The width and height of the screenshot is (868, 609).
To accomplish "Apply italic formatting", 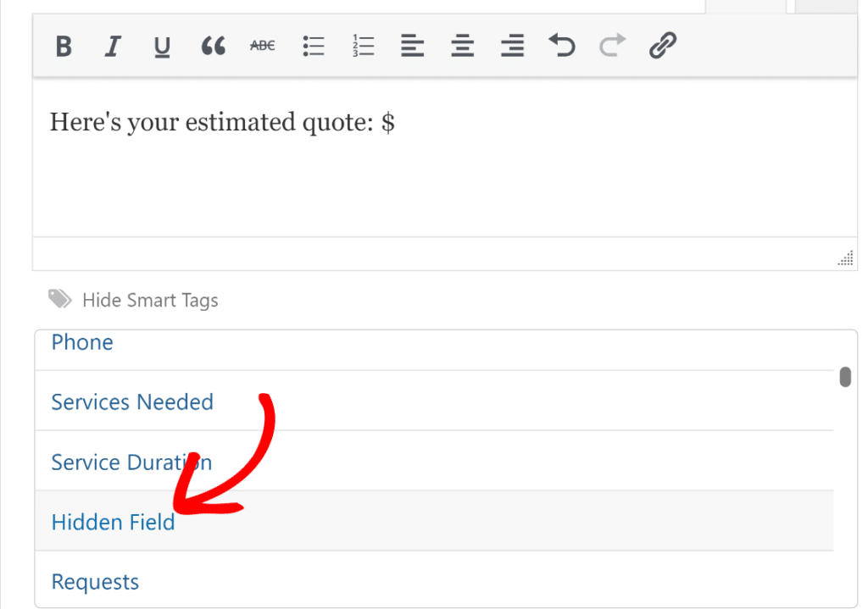I will (113, 46).
